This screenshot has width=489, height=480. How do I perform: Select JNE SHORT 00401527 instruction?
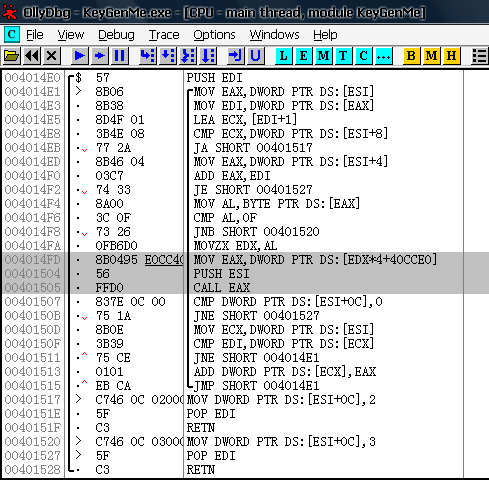click(256, 316)
